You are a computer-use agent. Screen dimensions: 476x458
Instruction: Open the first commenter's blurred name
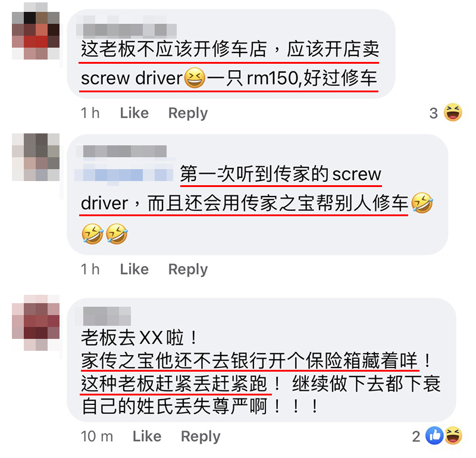(126, 30)
